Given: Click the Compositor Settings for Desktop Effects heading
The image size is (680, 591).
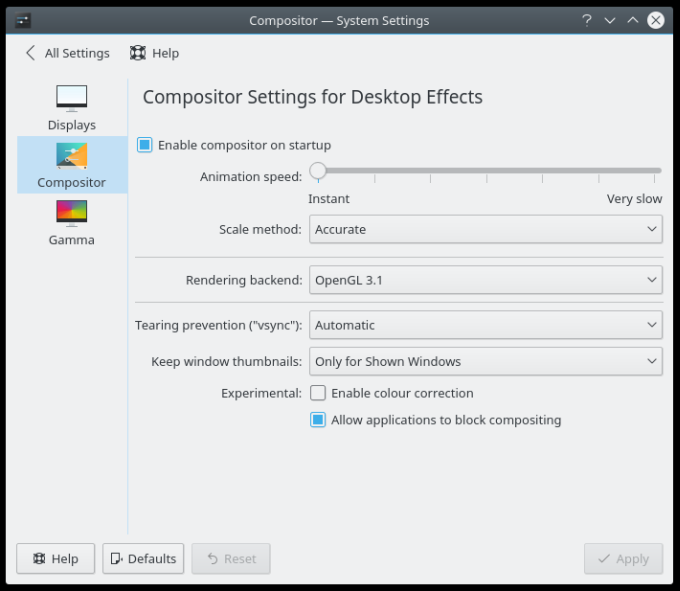Looking at the screenshot, I should point(313,97).
